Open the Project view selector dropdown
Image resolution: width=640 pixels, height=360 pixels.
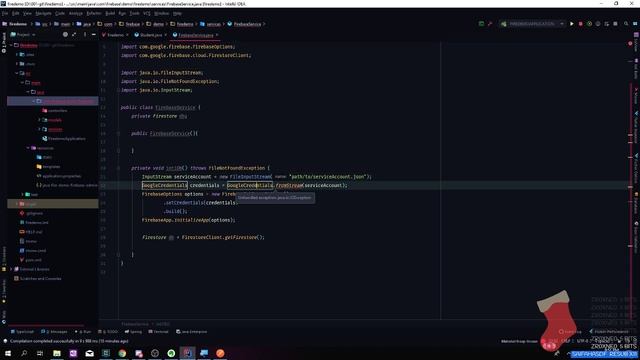pyautogui.click(x=23, y=35)
